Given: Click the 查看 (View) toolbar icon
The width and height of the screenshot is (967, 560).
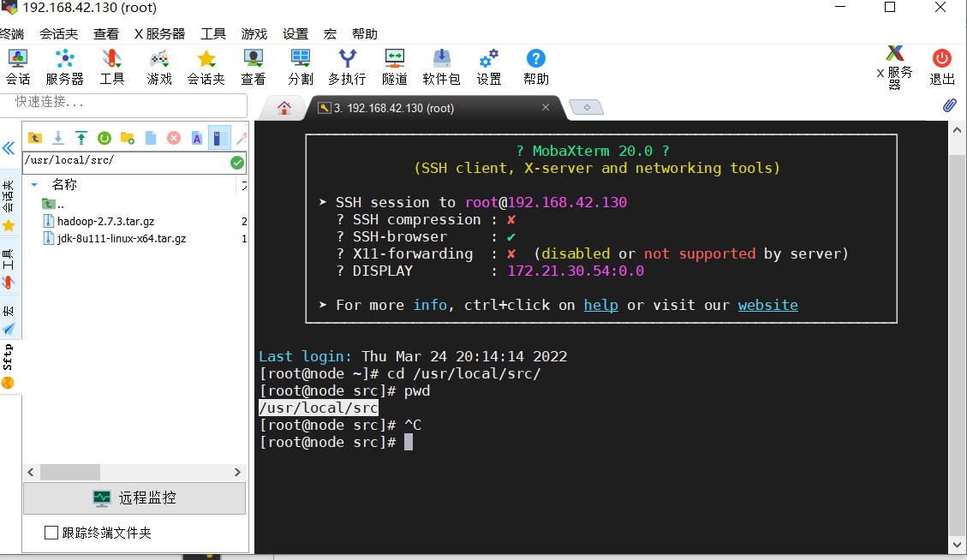Looking at the screenshot, I should click(254, 67).
